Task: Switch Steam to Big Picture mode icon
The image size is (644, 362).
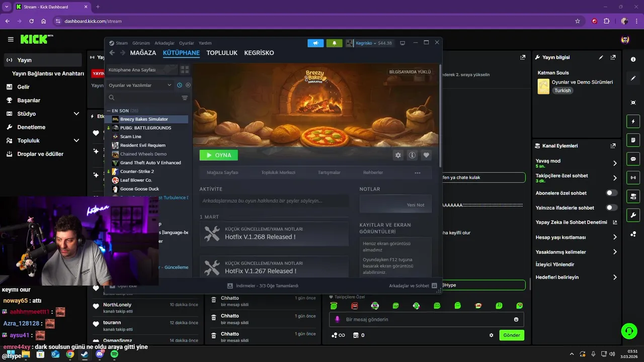Action: (403, 43)
